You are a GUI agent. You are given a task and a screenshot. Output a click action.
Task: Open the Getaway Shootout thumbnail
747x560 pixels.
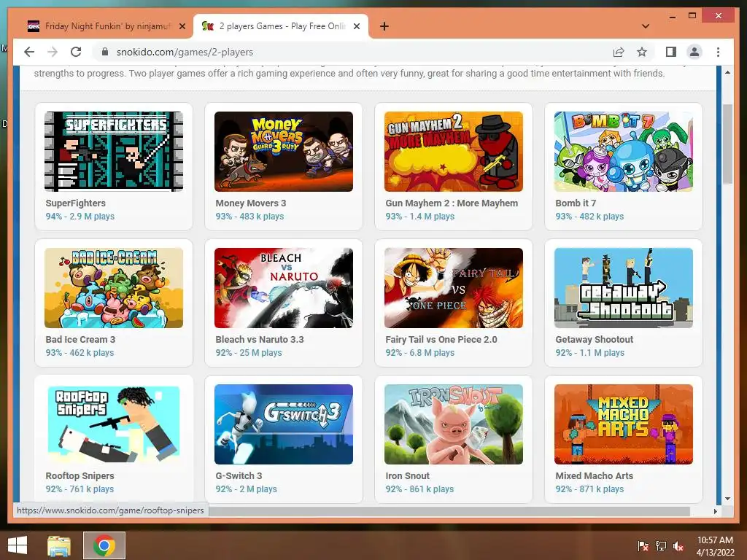pyautogui.click(x=624, y=287)
